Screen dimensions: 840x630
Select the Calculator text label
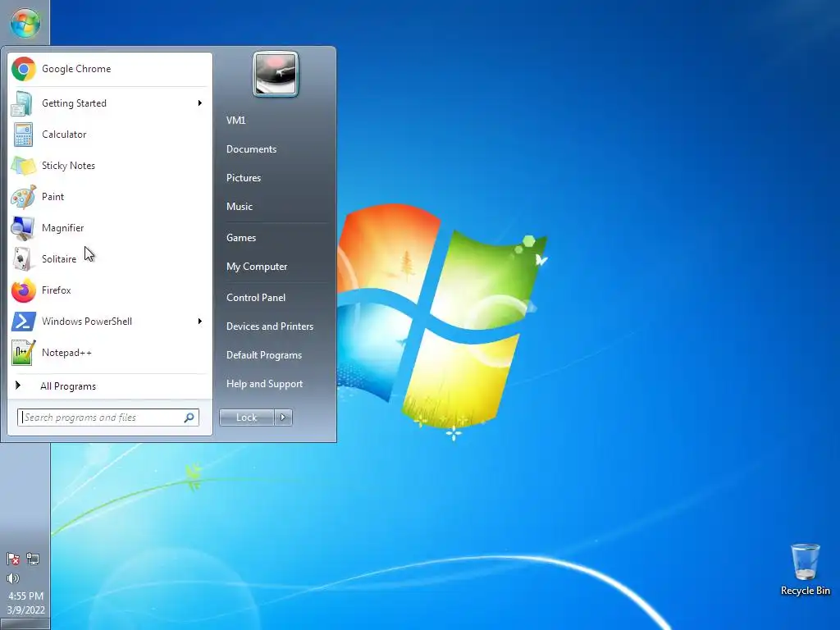click(64, 135)
